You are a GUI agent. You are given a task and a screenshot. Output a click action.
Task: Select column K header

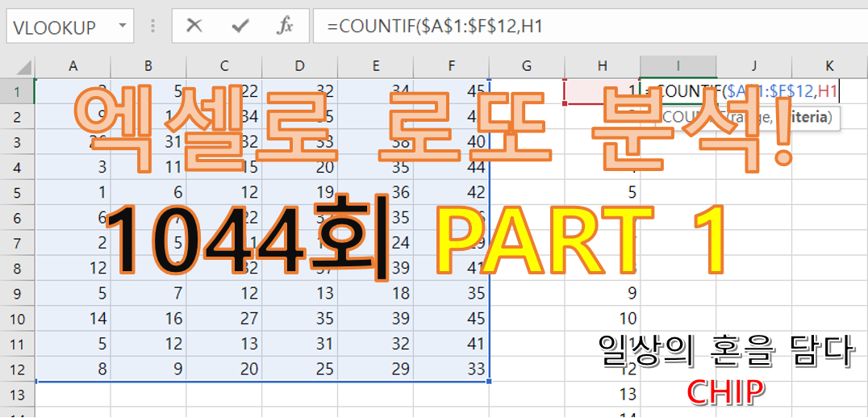(830, 66)
